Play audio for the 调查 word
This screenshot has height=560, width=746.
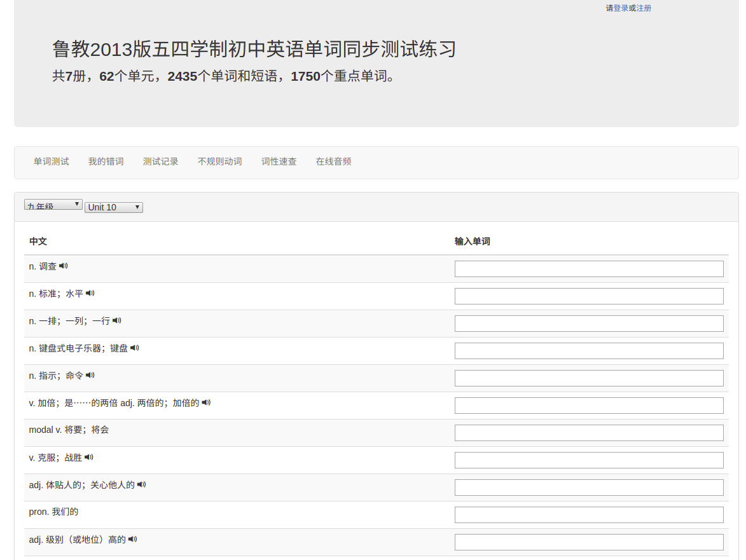coord(64,266)
